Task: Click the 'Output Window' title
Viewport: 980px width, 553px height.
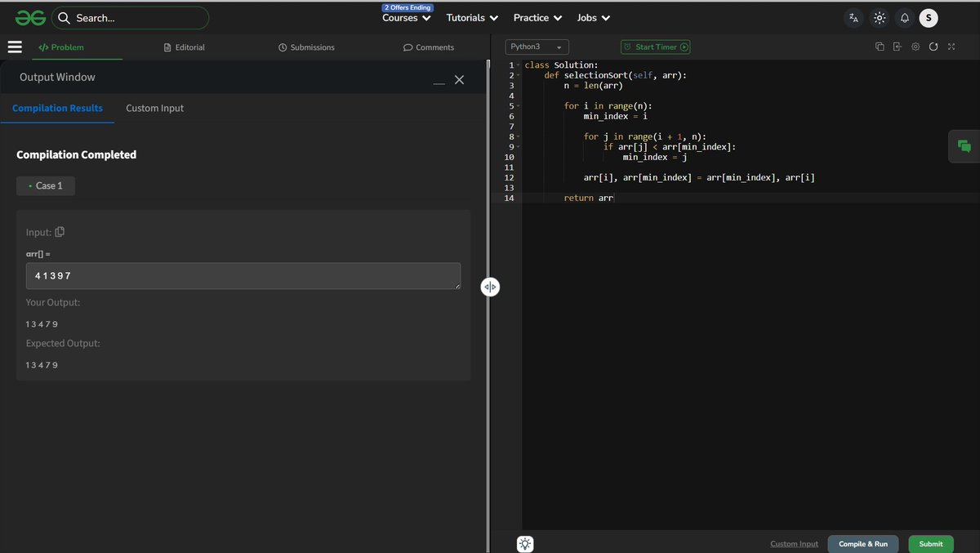Action: 57,77
